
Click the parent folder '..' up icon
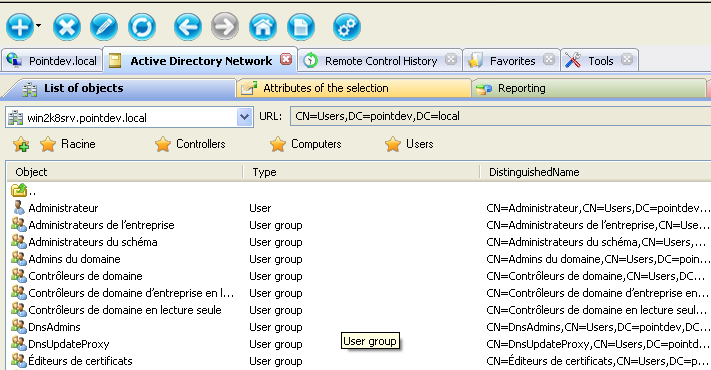(x=19, y=190)
